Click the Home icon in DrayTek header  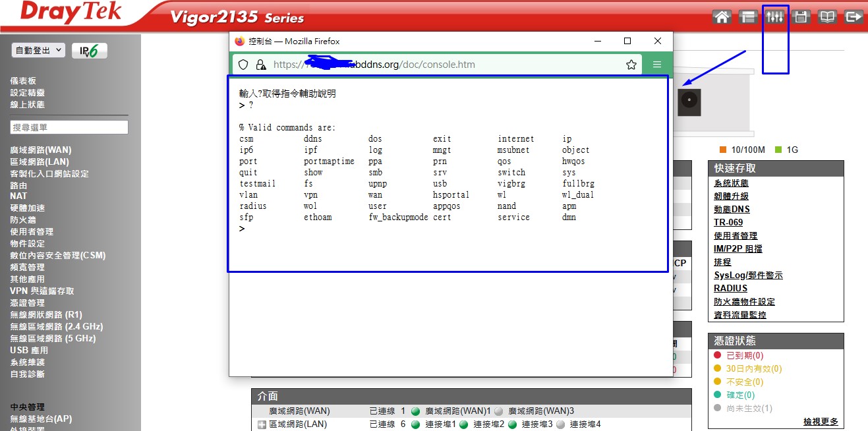(722, 17)
